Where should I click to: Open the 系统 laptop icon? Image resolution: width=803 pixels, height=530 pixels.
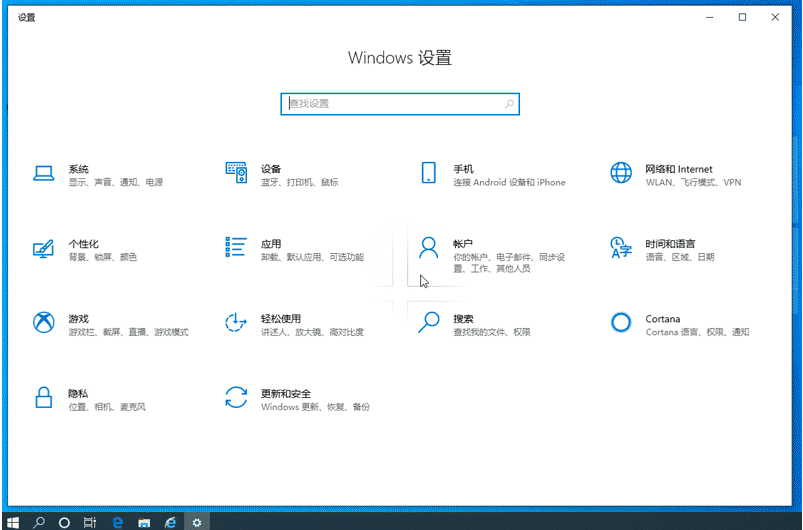pyautogui.click(x=44, y=173)
